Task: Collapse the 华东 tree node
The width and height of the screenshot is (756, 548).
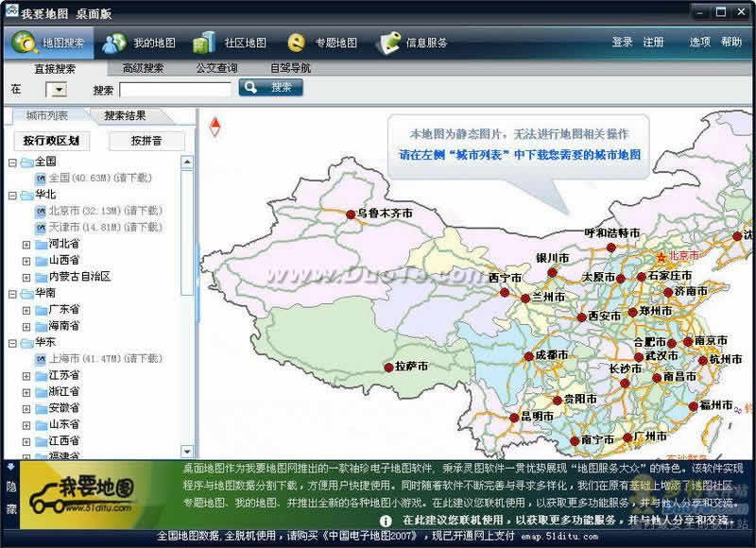Action: click(12, 344)
